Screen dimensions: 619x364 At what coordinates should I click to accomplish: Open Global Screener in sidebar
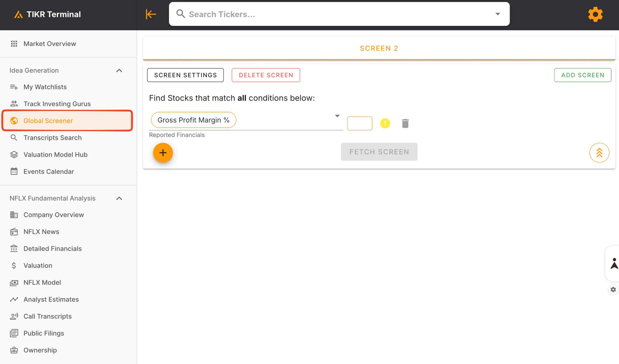tap(48, 121)
